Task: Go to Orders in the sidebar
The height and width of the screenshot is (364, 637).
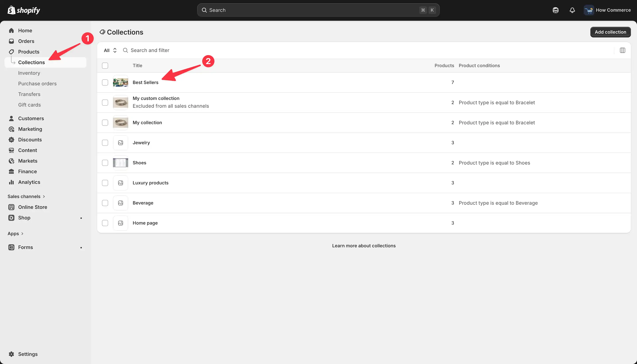Action: pos(26,41)
